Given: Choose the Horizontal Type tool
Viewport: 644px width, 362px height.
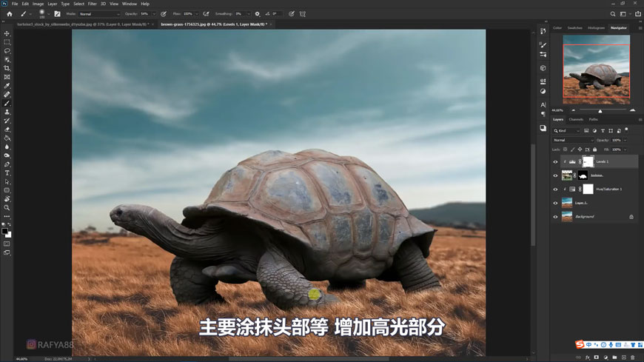Looking at the screenshot, I should tap(7, 173).
